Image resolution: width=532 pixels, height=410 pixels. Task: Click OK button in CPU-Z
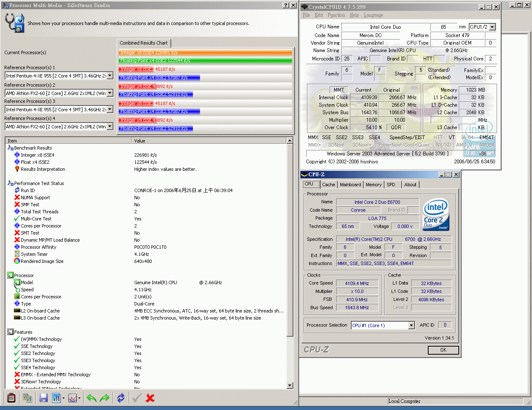443,350
